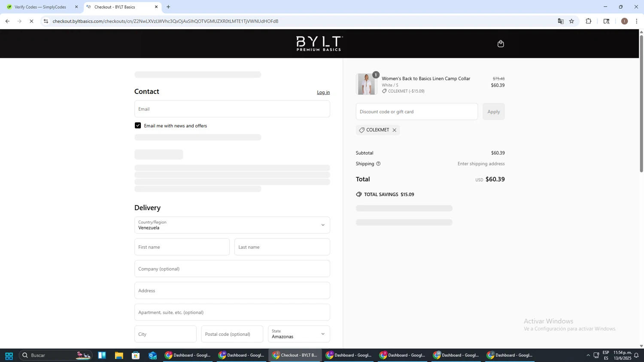Click the translate page icon
Screen dimensions: 644x362
coord(561,21)
